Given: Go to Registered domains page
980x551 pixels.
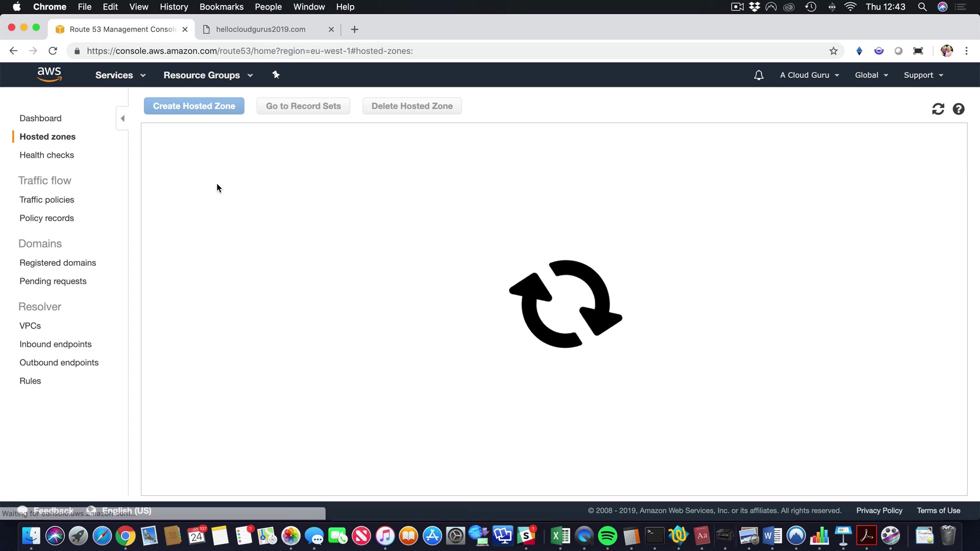Looking at the screenshot, I should (58, 263).
